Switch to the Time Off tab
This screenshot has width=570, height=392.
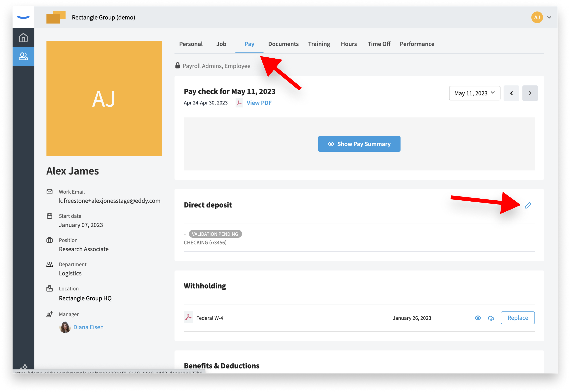379,44
